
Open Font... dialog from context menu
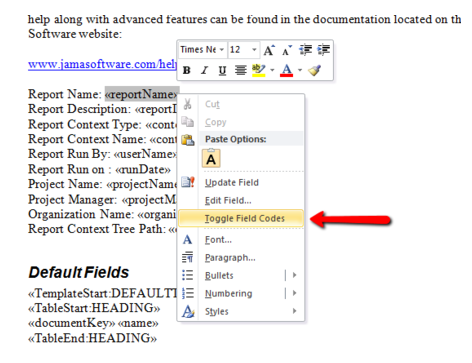pyautogui.click(x=241, y=240)
